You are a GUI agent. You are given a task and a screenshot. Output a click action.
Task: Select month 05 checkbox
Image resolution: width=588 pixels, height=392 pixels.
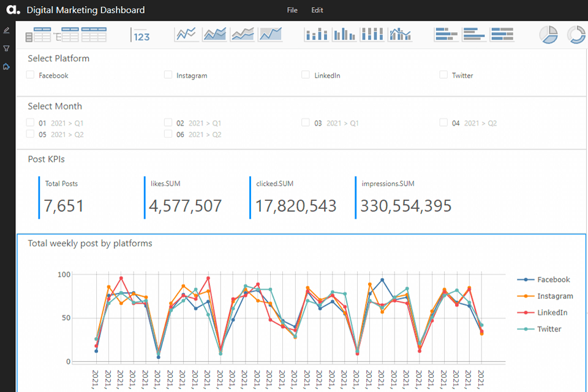pyautogui.click(x=31, y=134)
